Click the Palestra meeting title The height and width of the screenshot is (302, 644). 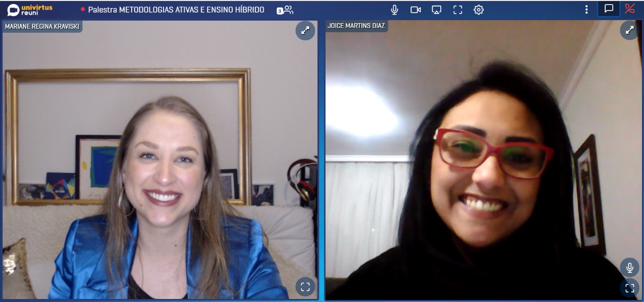(176, 10)
